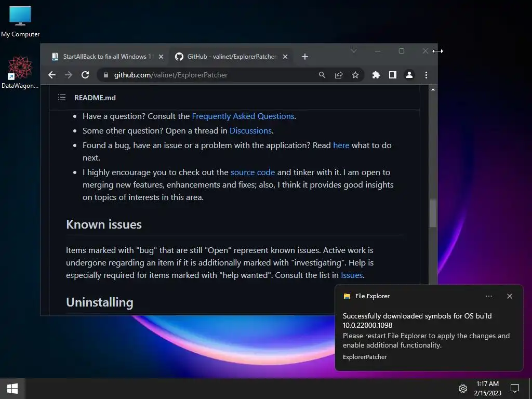Dismiss the File Explorer notification
The image size is (532, 399).
click(x=510, y=296)
